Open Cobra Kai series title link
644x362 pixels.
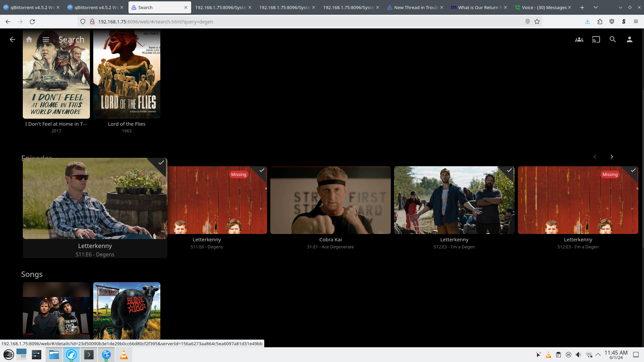coord(330,240)
